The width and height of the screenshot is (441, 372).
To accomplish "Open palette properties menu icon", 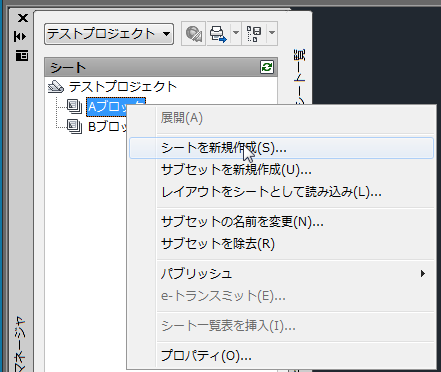I will point(22,55).
